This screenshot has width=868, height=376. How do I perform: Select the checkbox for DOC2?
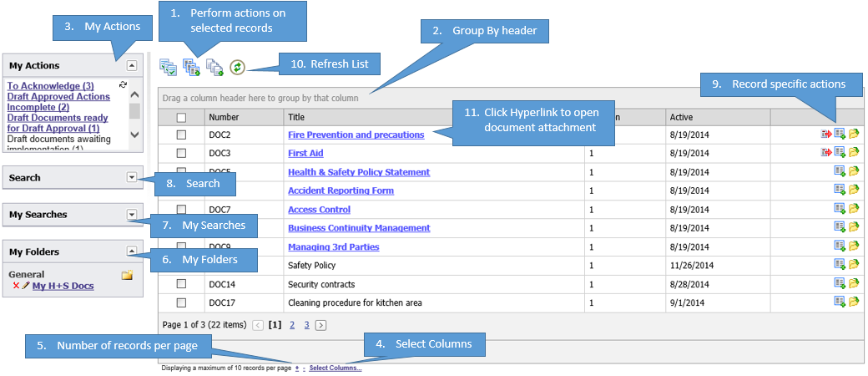(x=181, y=135)
